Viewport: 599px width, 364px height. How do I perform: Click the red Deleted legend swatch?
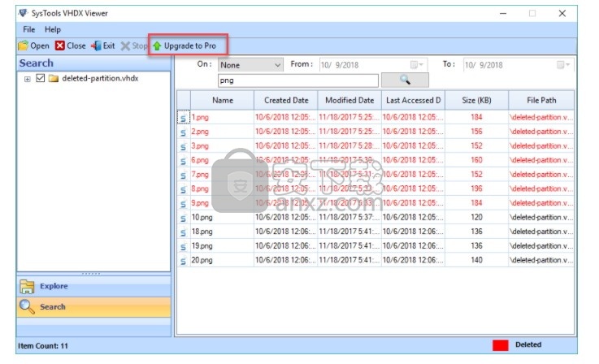pos(500,345)
